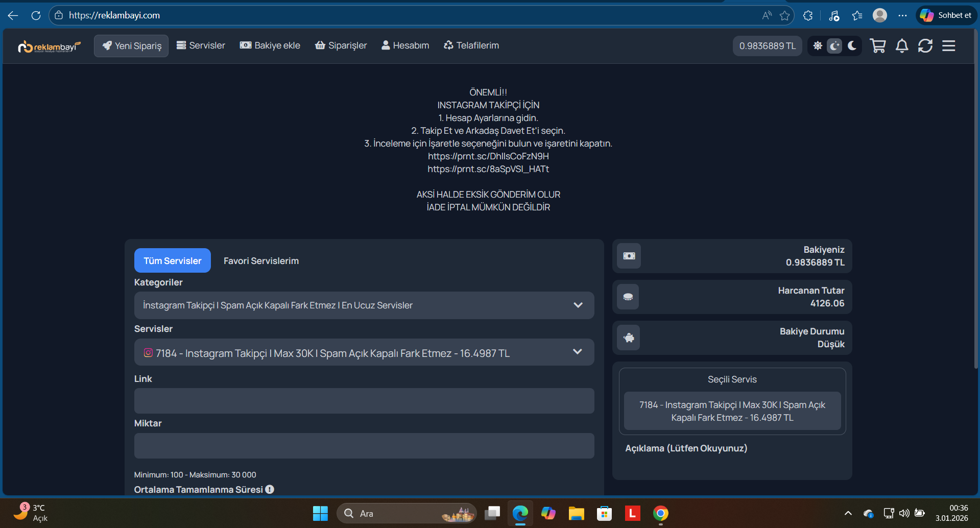Click 'Açıklama (Lütfen Okuyunuz)' heading

[686, 448]
